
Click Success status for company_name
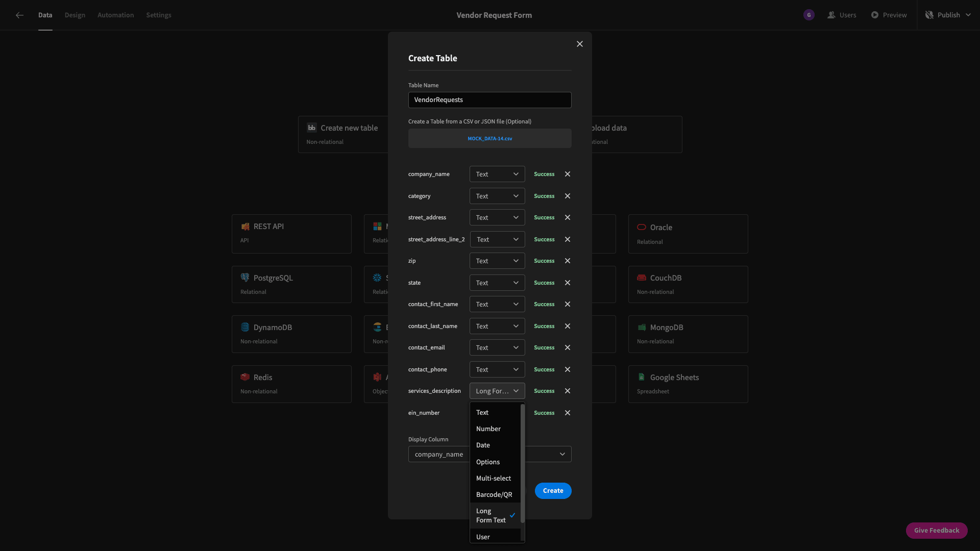[x=544, y=174]
